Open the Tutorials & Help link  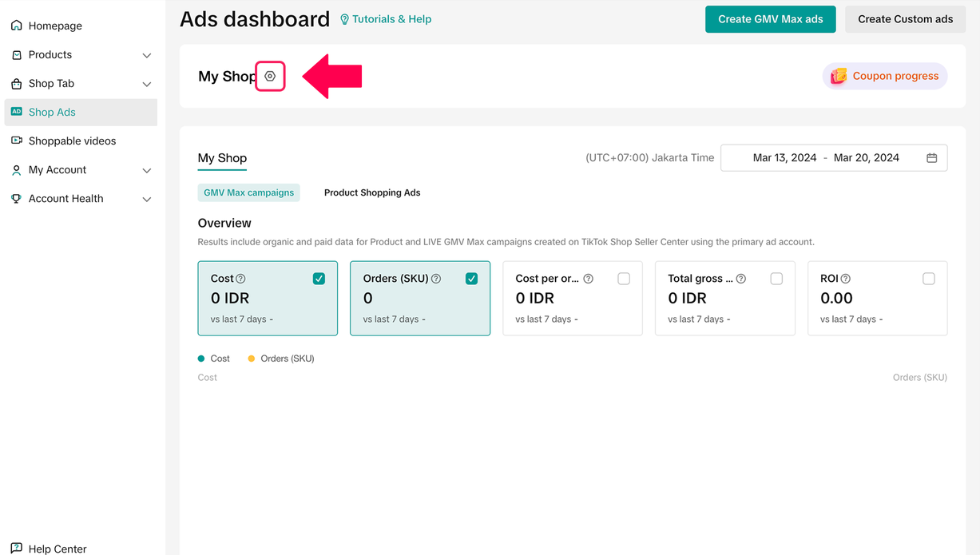click(386, 19)
